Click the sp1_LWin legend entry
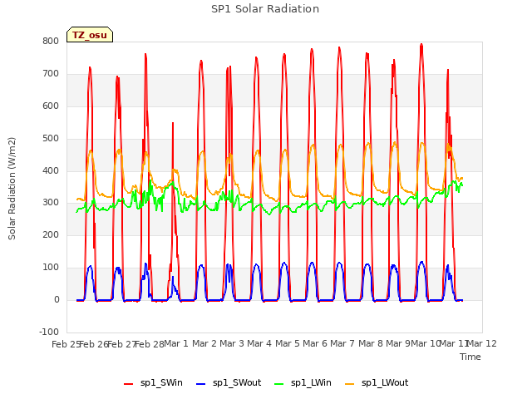This screenshot has width=532, height=399. click(303, 383)
